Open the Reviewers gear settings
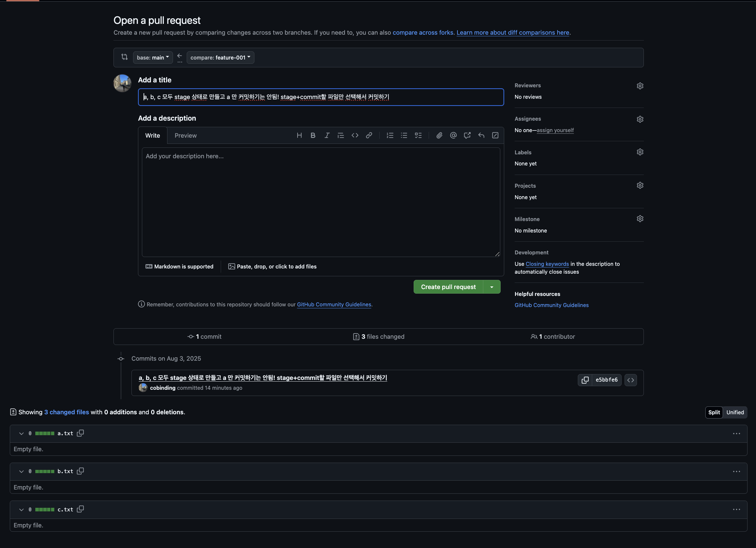Screen dimensions: 756x548 tap(640, 86)
